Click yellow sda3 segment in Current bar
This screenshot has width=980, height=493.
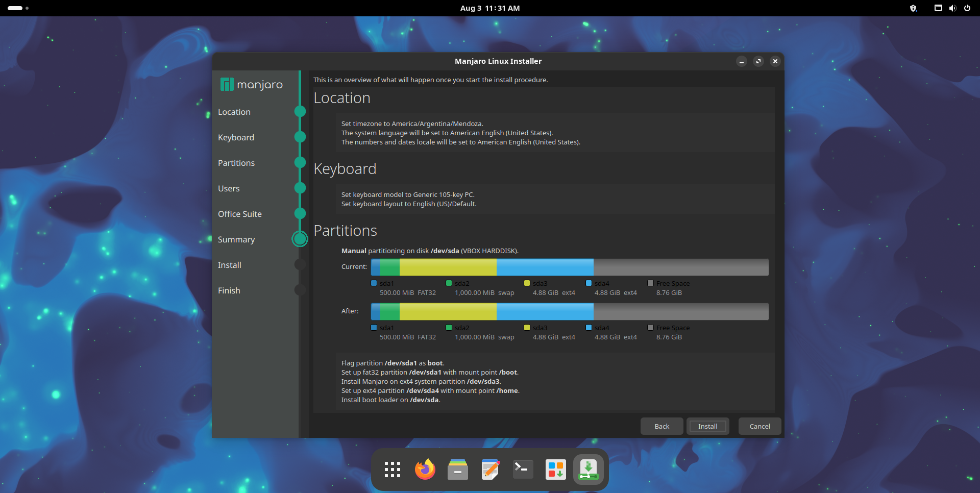[x=448, y=267]
